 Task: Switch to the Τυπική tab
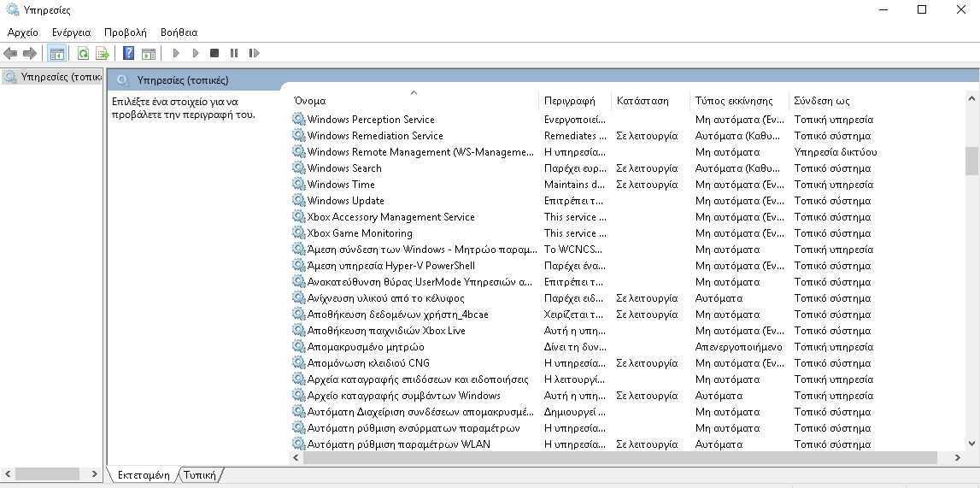coord(200,475)
